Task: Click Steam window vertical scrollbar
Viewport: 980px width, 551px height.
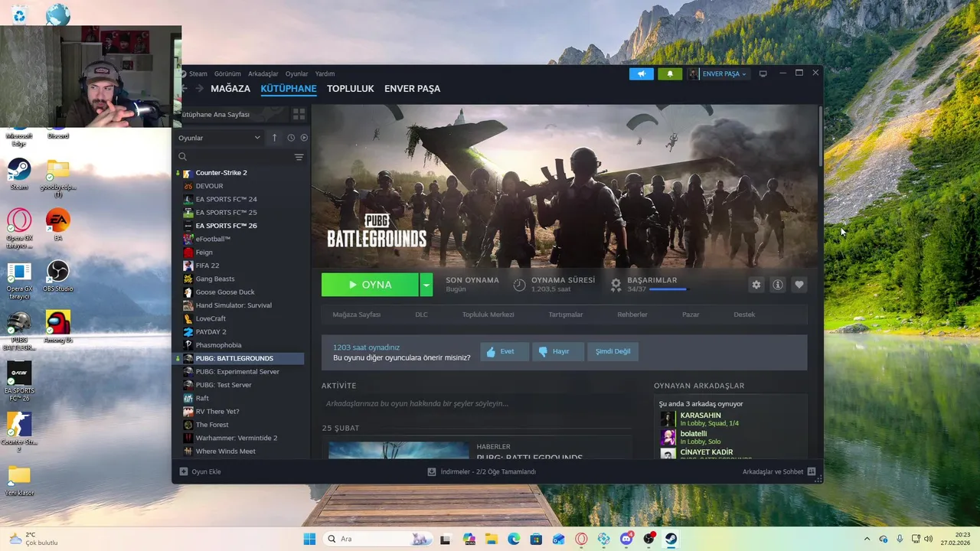Action: pyautogui.click(x=821, y=136)
